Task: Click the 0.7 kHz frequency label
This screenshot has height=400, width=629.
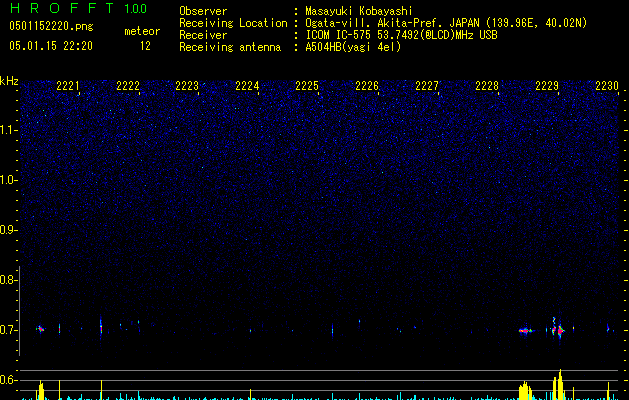Action: [8, 330]
